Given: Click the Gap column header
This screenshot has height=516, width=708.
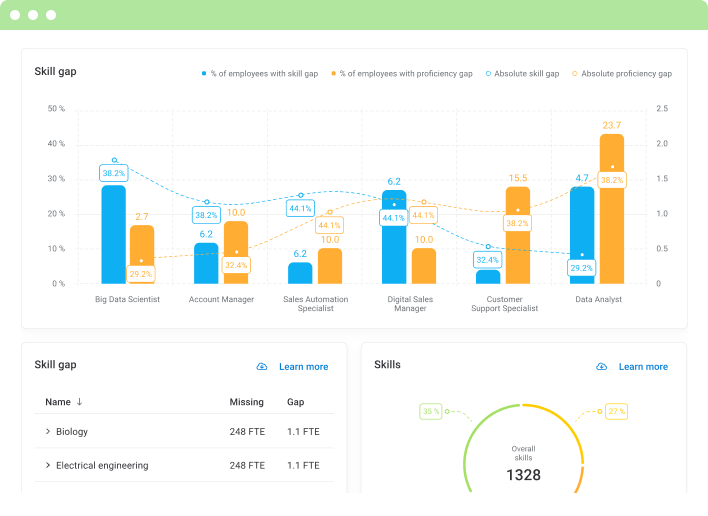Looking at the screenshot, I should click(x=295, y=402).
